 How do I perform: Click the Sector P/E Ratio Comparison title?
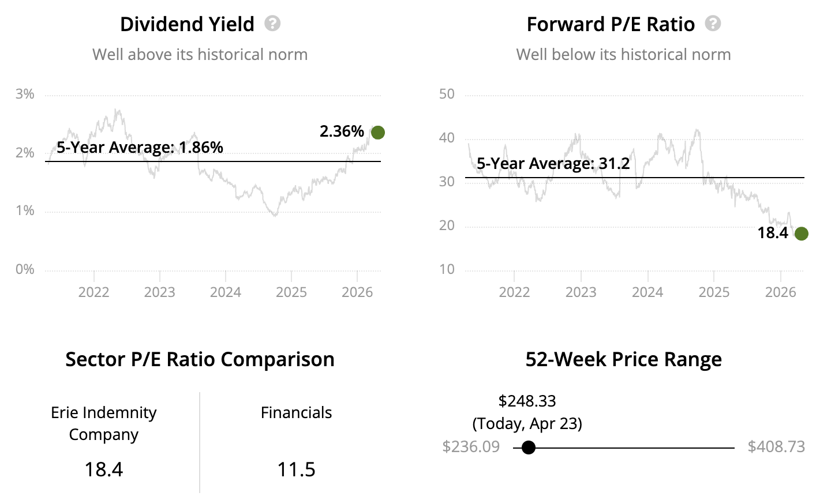[x=200, y=359]
